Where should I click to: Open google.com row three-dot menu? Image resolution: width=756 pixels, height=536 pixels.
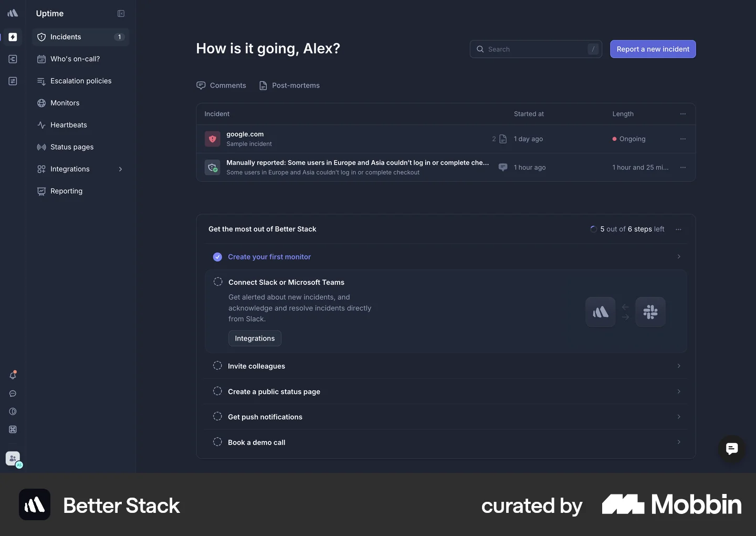(682, 139)
